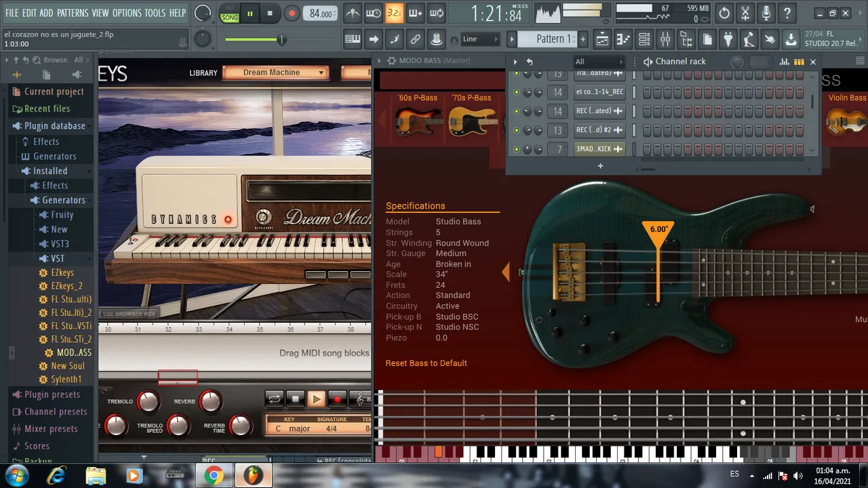Click the plugin picker plug icon
The height and width of the screenshot is (488, 868).
[728, 39]
